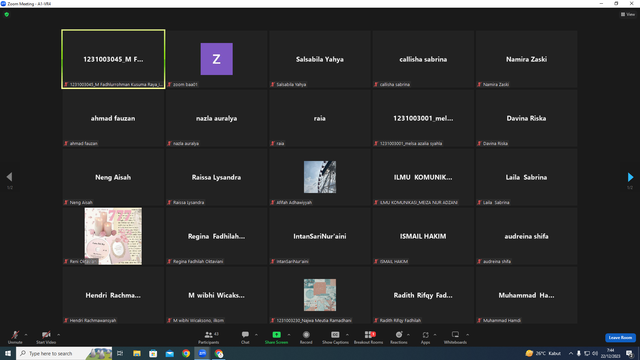Screen dimensions: 640x360
Task: Select Najwa Meutia Ramadhani's profile picture
Action: [320, 295]
